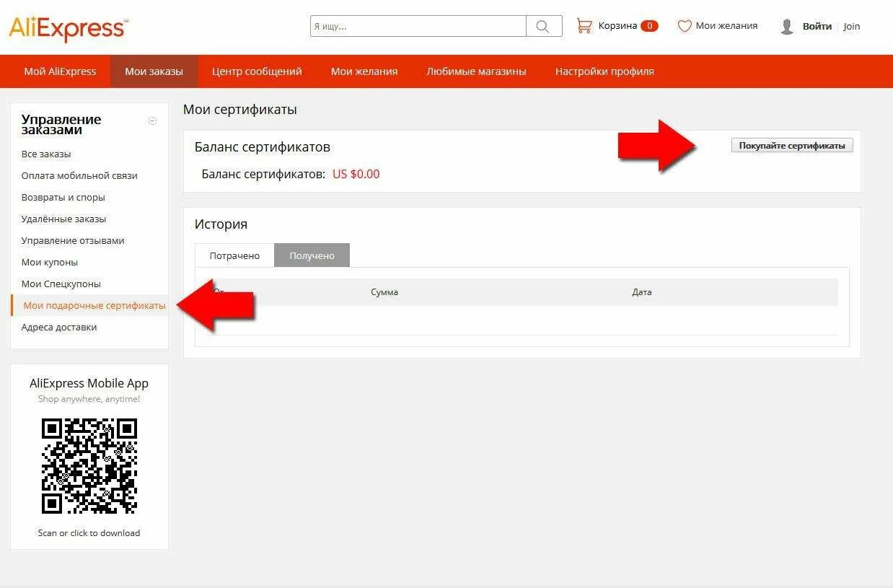Click the Join link
The image size is (893, 588).
[852, 27]
